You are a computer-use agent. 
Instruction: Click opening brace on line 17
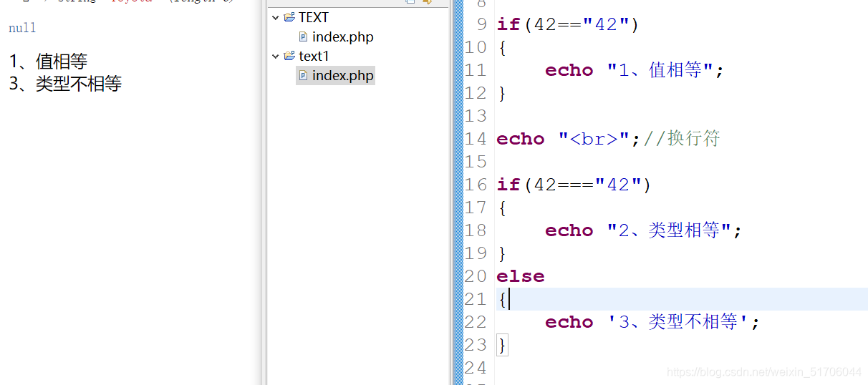point(502,208)
